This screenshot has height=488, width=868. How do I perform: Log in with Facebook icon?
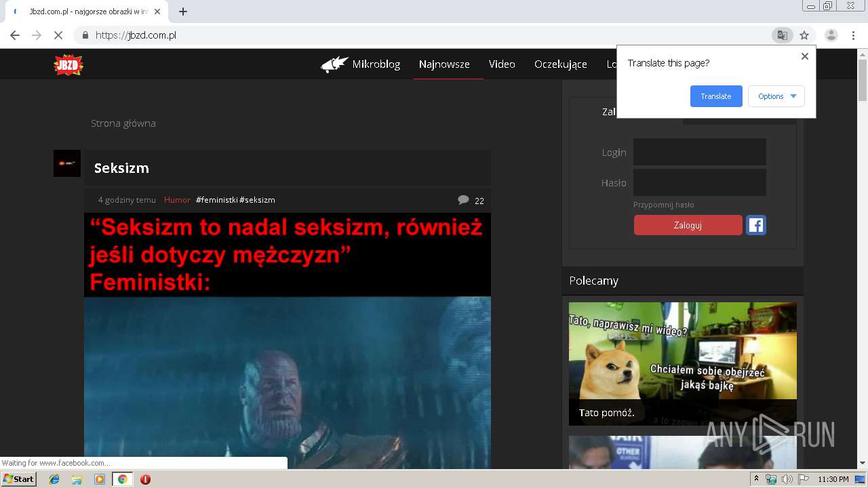click(756, 225)
